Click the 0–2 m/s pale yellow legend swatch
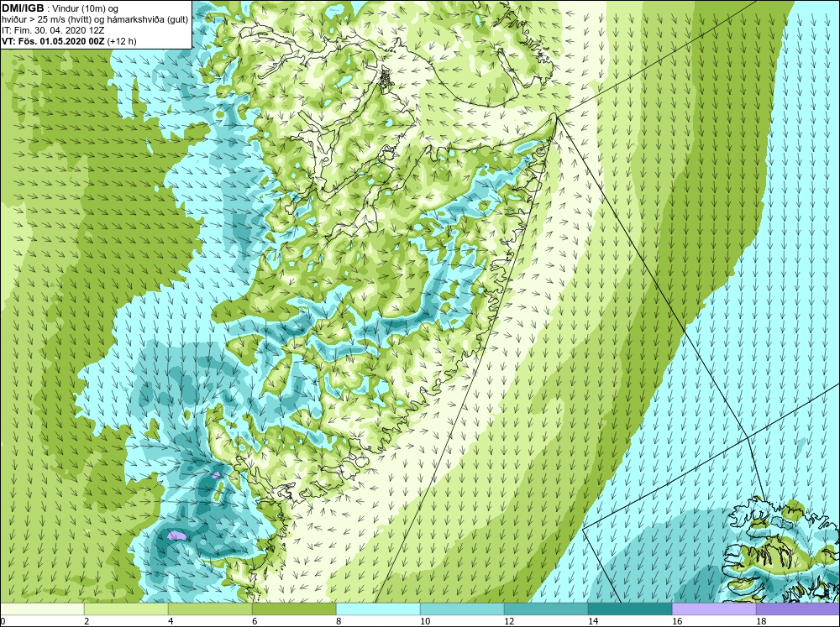The width and height of the screenshot is (840, 627). click(x=42, y=609)
